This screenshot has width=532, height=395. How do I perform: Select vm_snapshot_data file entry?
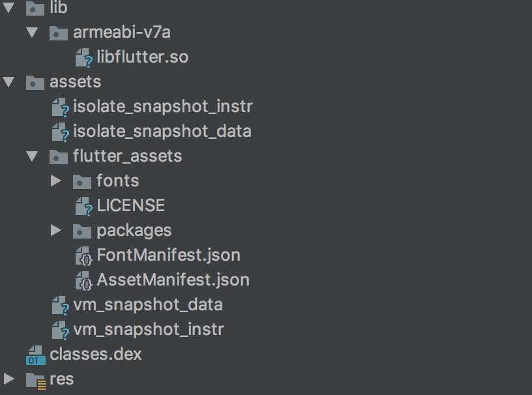coord(148,304)
